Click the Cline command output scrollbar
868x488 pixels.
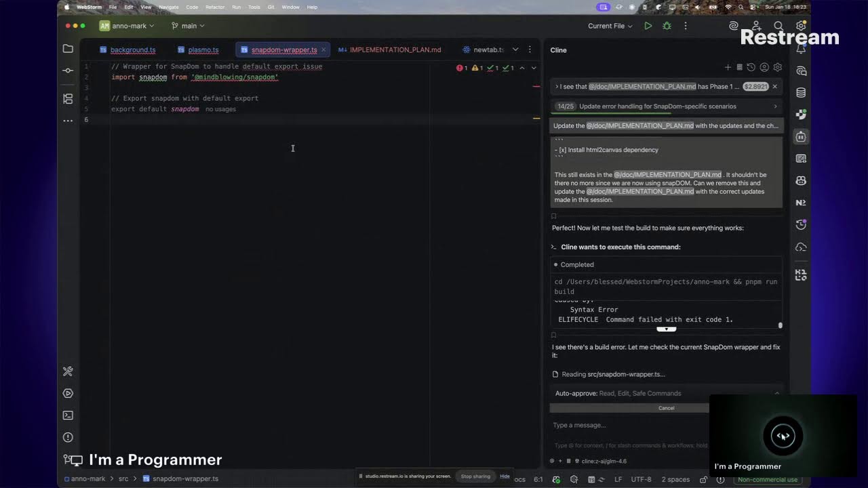780,325
